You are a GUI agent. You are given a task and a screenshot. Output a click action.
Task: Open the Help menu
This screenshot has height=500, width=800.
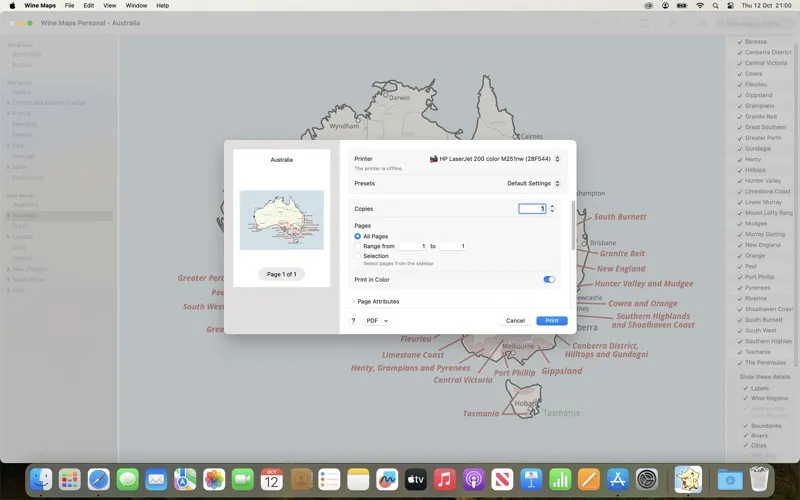click(x=162, y=6)
